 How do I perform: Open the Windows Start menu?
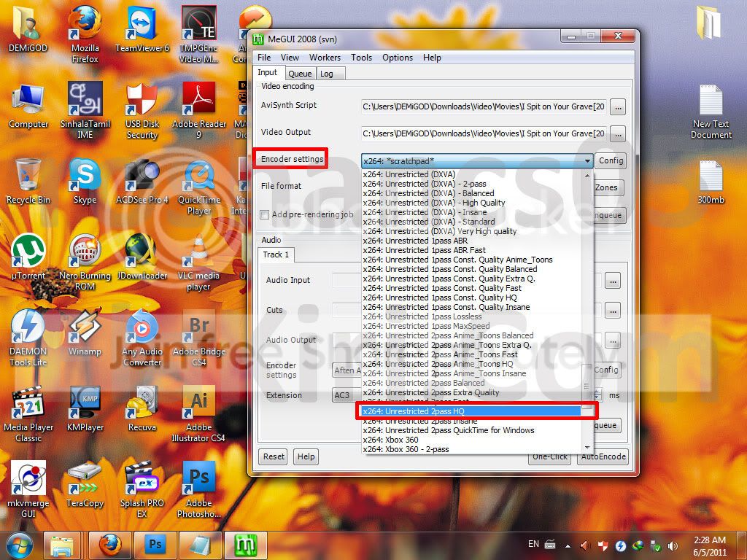point(19,545)
